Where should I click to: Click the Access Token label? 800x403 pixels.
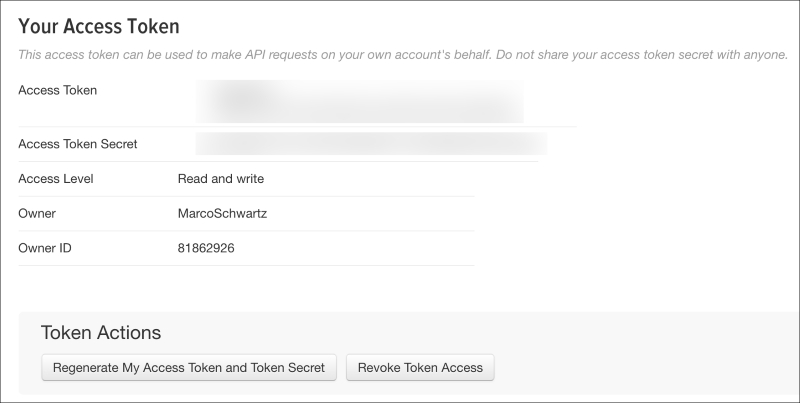[x=58, y=90]
